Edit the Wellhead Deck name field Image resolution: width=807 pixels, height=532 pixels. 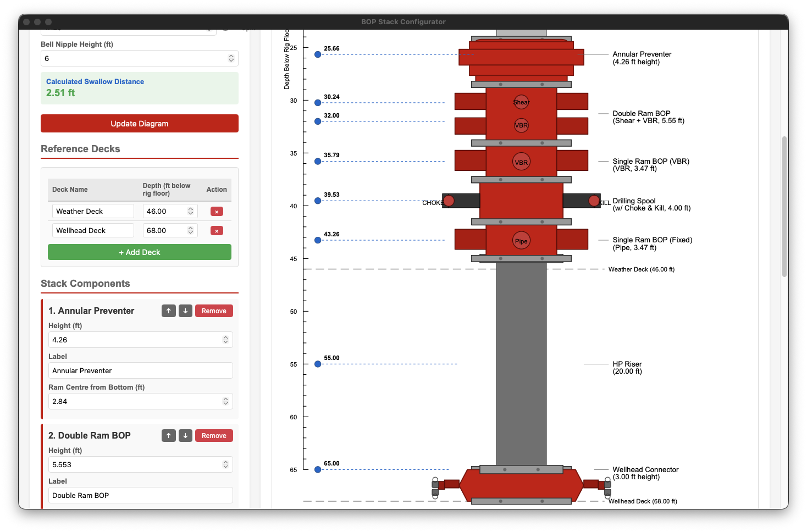point(92,230)
